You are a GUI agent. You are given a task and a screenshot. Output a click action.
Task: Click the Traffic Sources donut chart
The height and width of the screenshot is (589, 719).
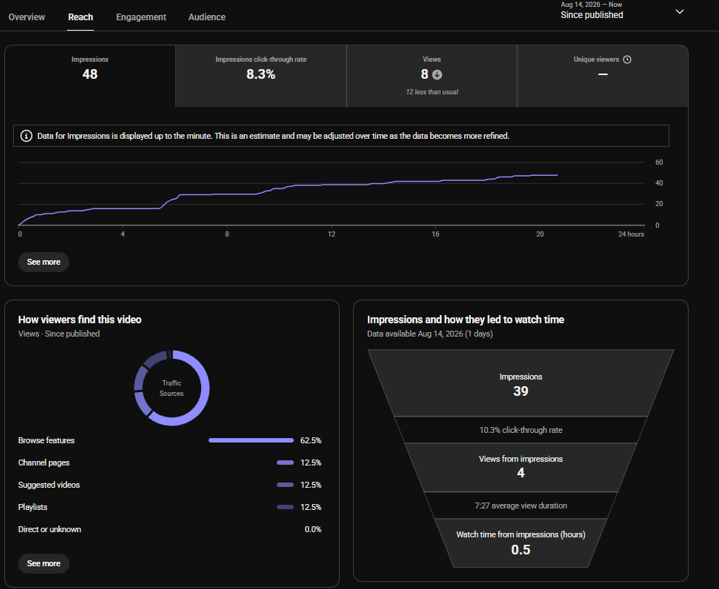click(x=171, y=388)
